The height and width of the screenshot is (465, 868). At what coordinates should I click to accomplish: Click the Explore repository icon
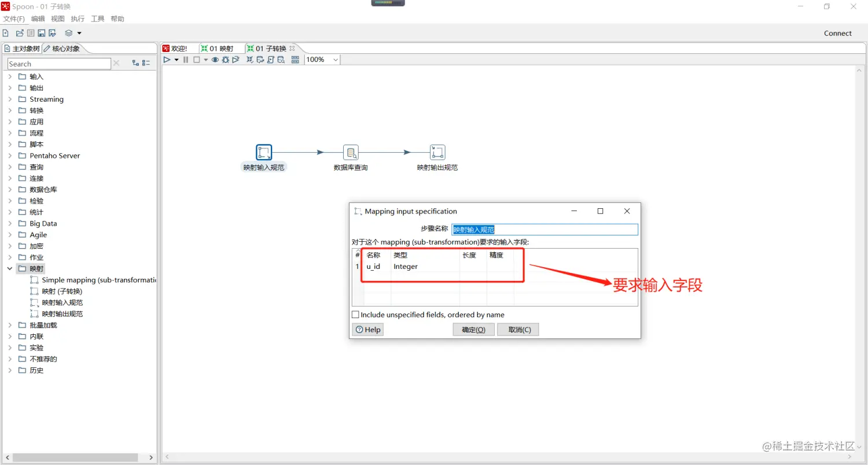[31, 33]
